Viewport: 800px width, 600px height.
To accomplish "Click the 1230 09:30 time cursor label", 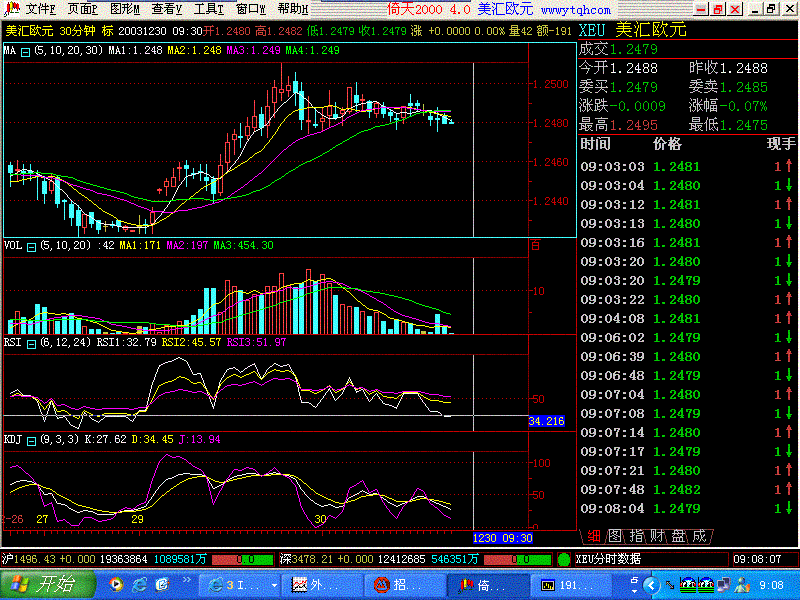I will click(503, 538).
